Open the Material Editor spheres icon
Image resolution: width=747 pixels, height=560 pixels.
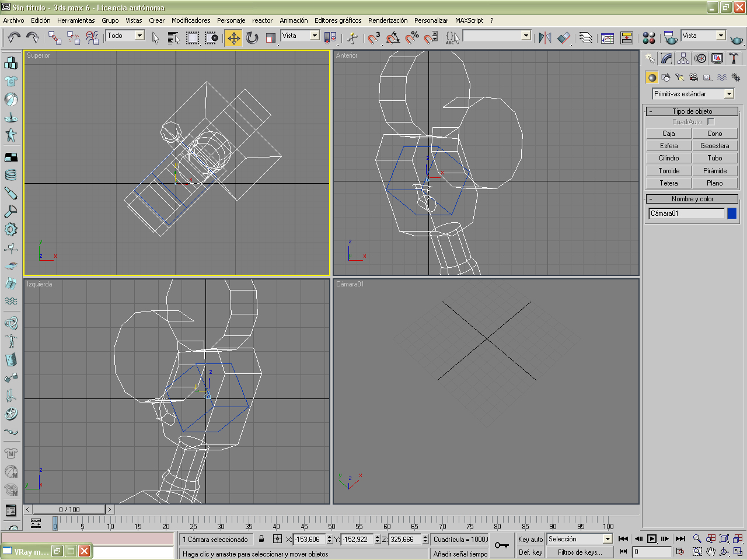point(649,38)
